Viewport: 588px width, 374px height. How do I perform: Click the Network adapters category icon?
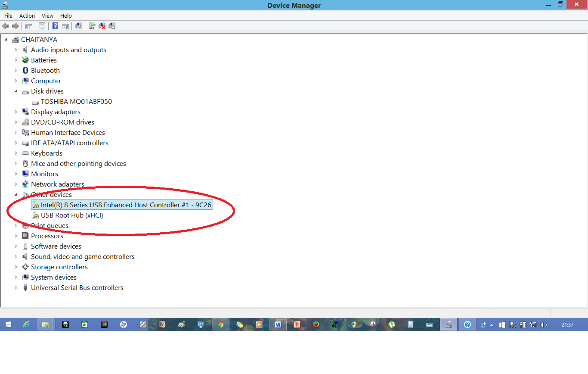pos(25,184)
